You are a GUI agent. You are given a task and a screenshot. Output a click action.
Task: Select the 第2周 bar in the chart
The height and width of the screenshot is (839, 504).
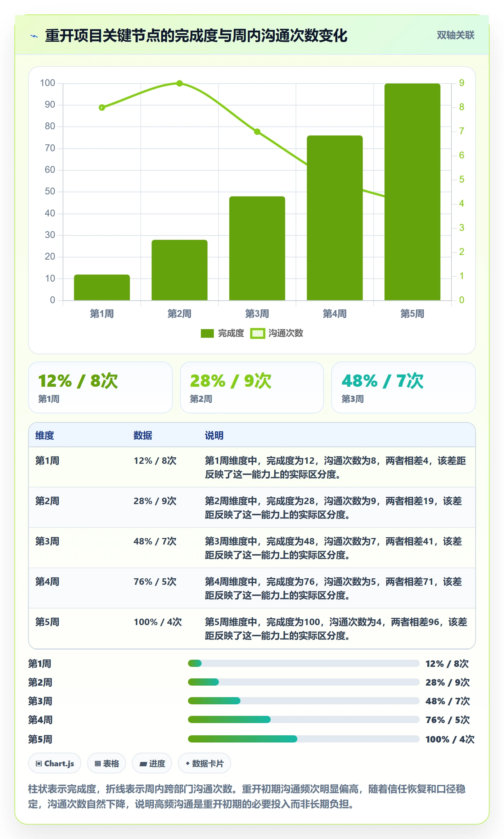[x=179, y=270]
